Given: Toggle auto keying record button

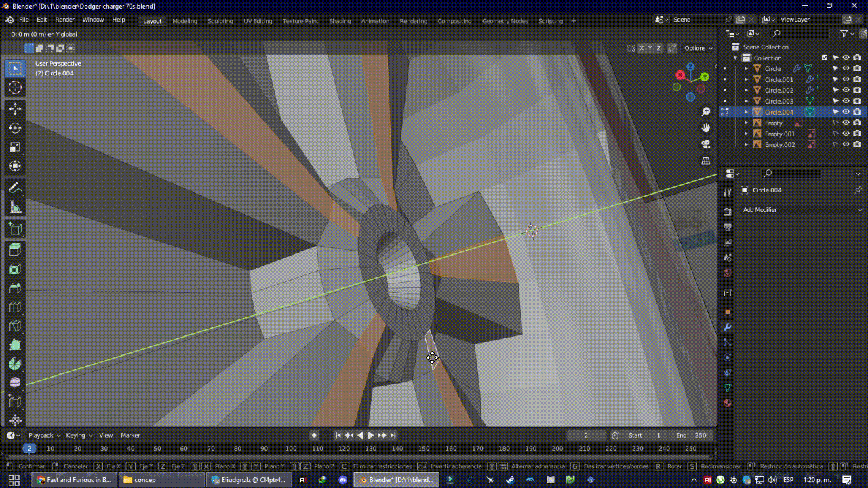Looking at the screenshot, I should tap(313, 435).
